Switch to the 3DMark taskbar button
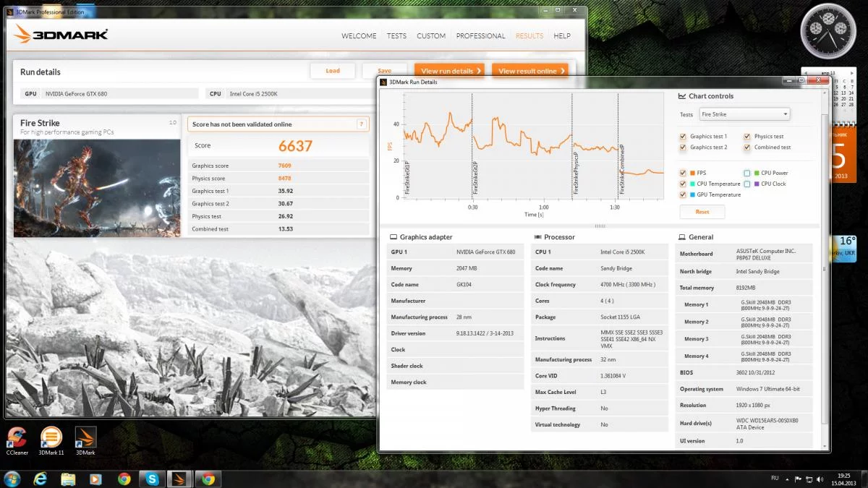The width and height of the screenshot is (868, 488). pos(179,479)
